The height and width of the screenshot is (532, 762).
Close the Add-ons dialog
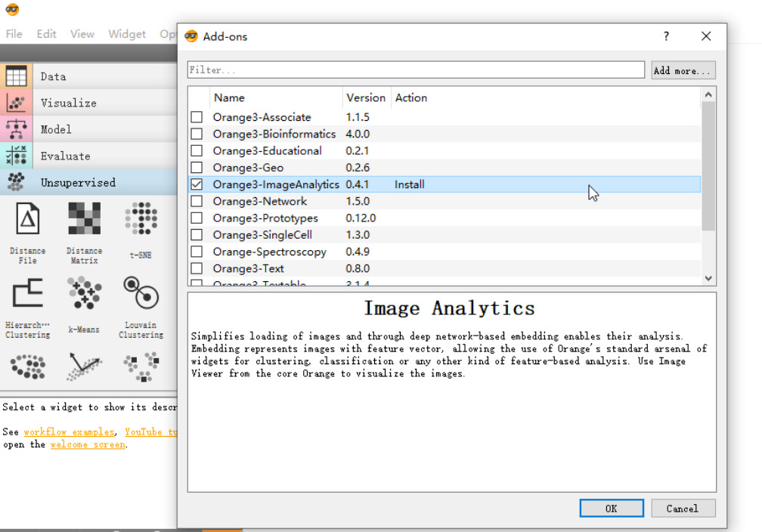[x=706, y=36]
